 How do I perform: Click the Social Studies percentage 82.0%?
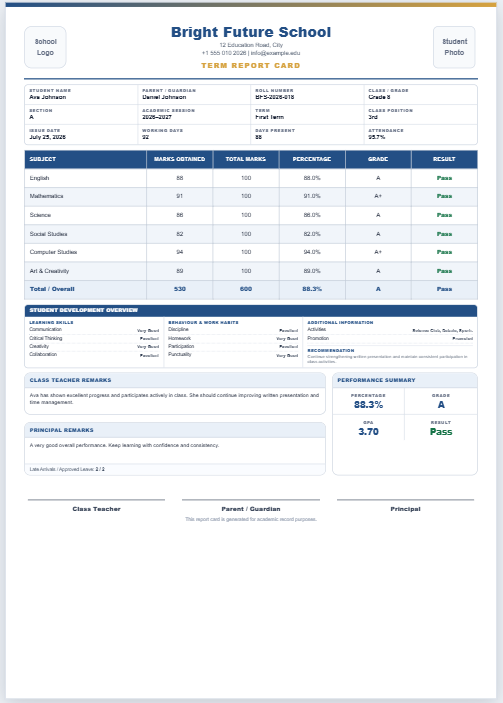312,234
